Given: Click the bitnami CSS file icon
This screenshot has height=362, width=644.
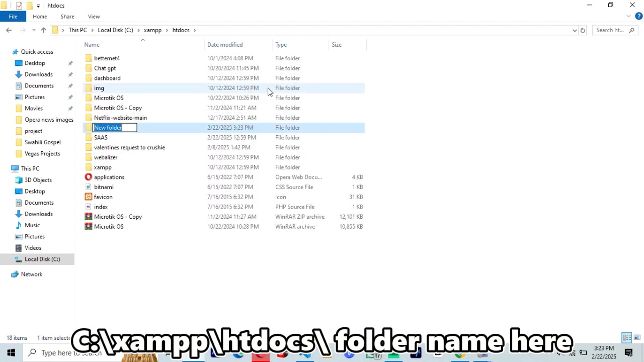Looking at the screenshot, I should [89, 187].
